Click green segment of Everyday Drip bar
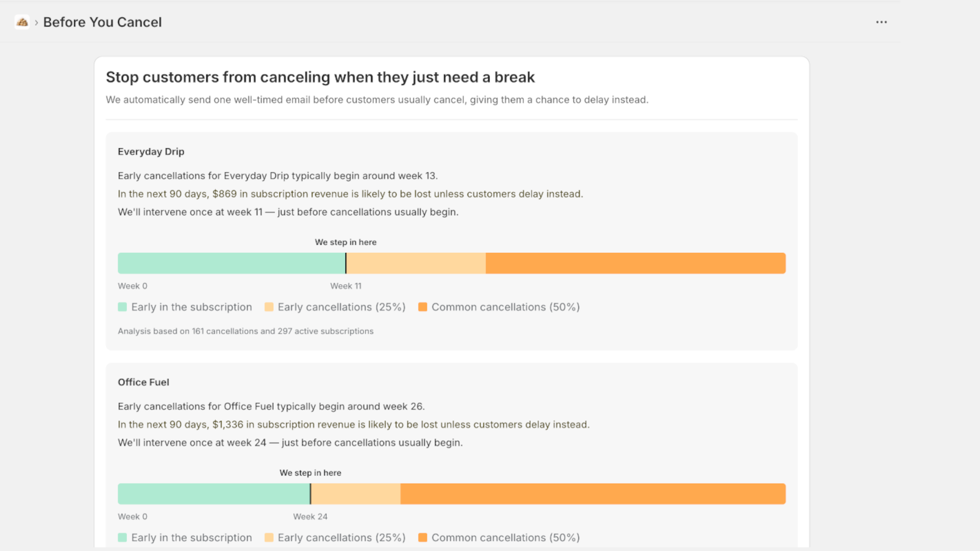 coord(231,263)
